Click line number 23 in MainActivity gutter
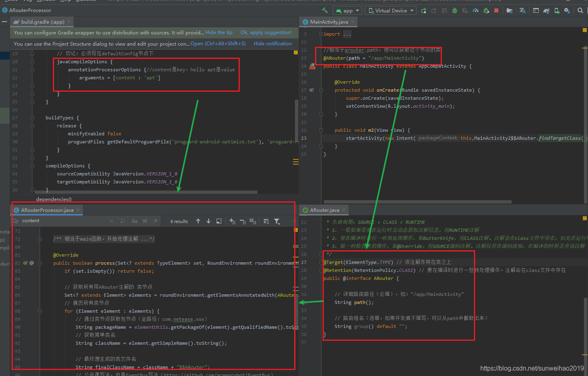 click(x=304, y=138)
